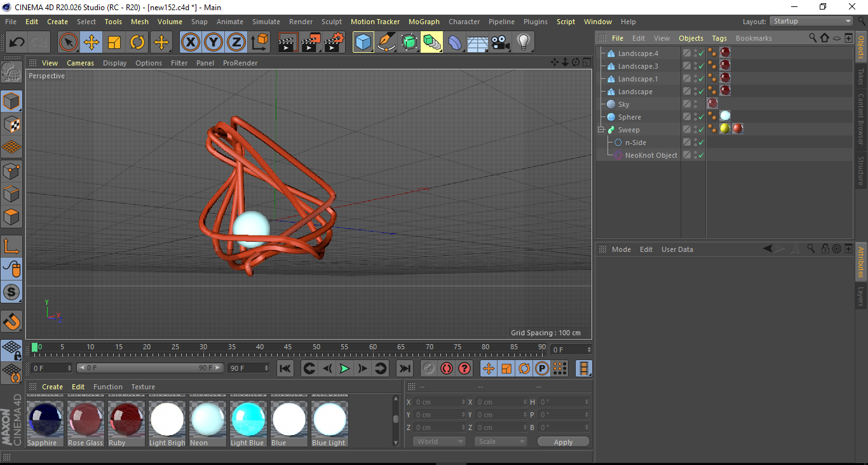
Task: Toggle the Parameter (P) keyframe button
Action: point(541,368)
